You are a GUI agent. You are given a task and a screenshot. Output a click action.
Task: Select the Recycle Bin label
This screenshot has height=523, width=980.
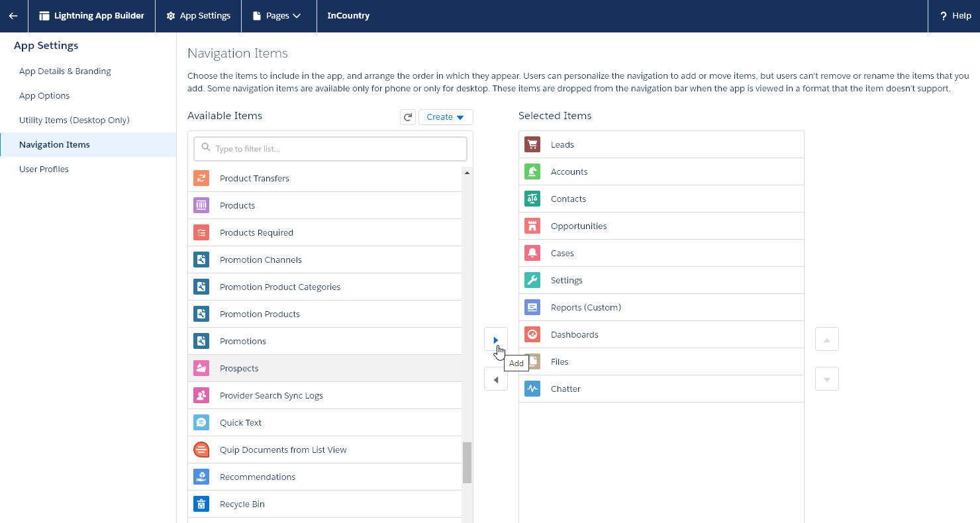(x=242, y=504)
